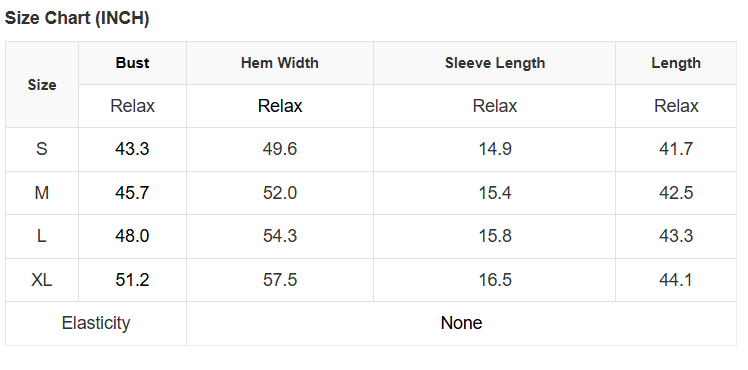Click bust value 43.3 for size S
The height and width of the screenshot is (370, 748).
[x=132, y=149]
